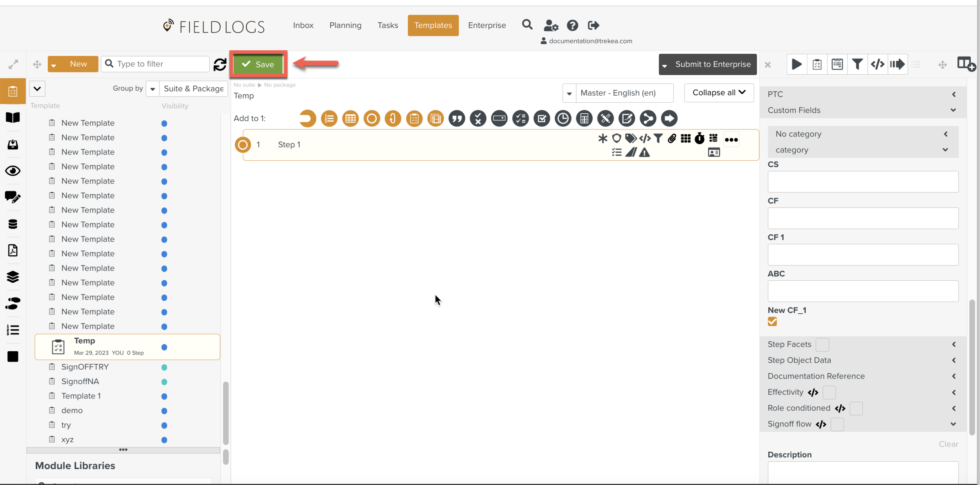Click the user management icon in header

(x=551, y=25)
